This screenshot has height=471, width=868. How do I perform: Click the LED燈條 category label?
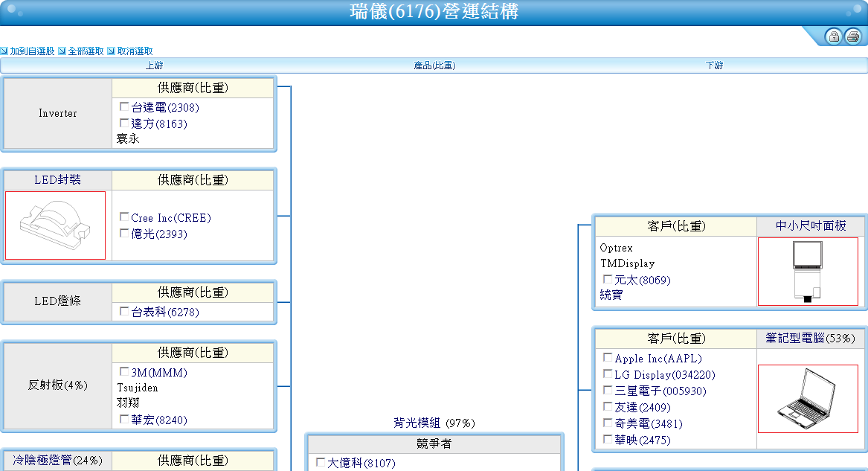click(x=57, y=301)
